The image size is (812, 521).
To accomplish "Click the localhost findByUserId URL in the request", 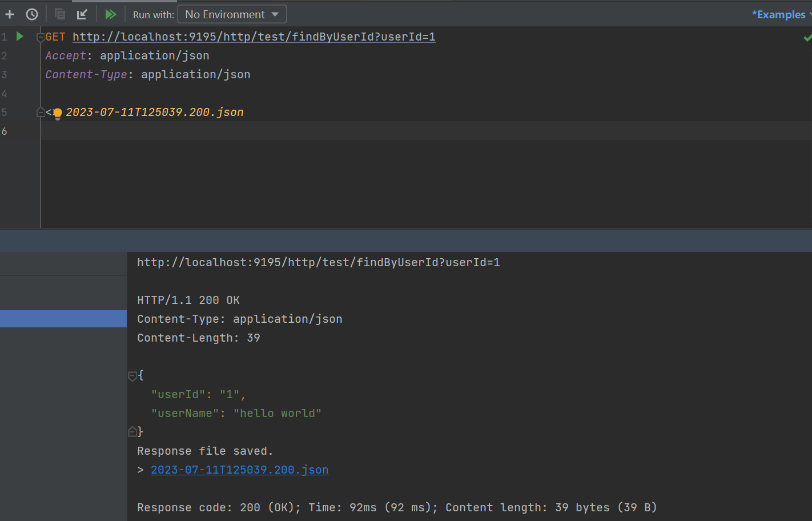I will (x=254, y=37).
